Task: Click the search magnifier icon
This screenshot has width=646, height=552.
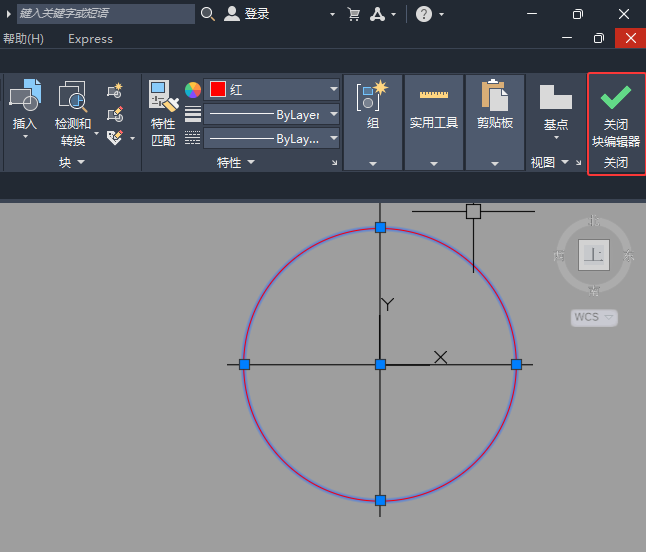Action: coord(208,14)
